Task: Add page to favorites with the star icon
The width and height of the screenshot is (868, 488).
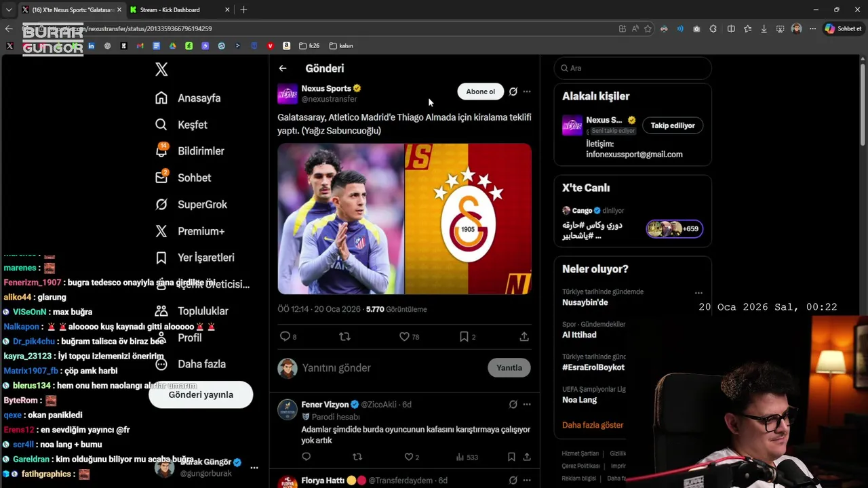Action: (x=648, y=28)
